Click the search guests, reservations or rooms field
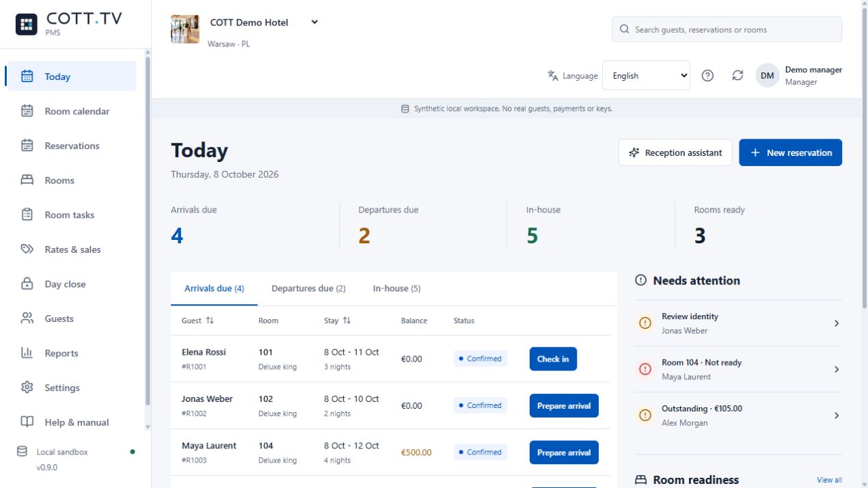This screenshot has height=488, width=868. click(727, 29)
